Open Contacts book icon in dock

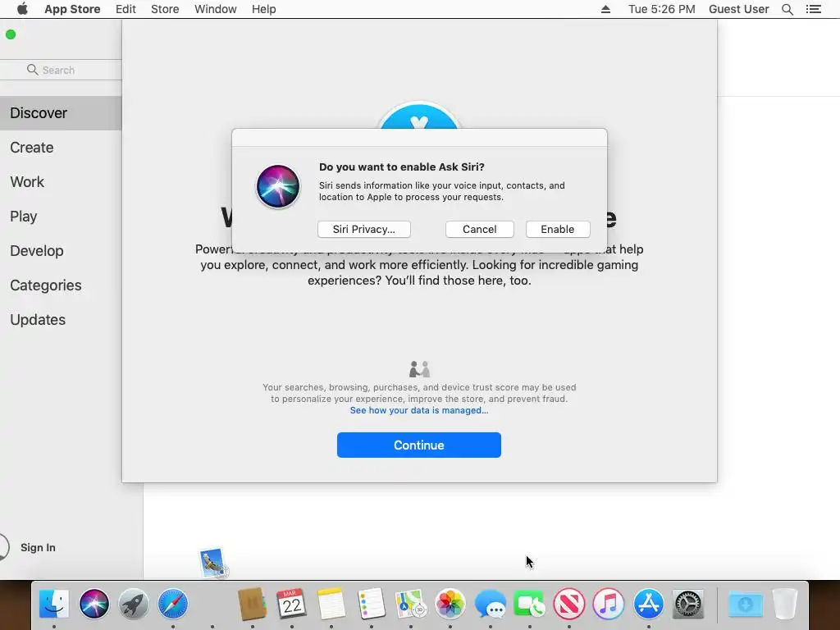[x=253, y=604]
